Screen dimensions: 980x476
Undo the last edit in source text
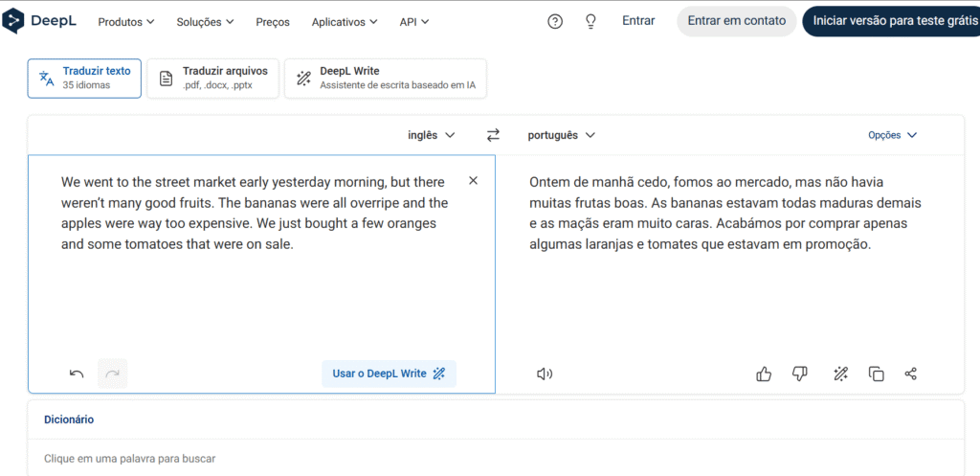click(77, 374)
